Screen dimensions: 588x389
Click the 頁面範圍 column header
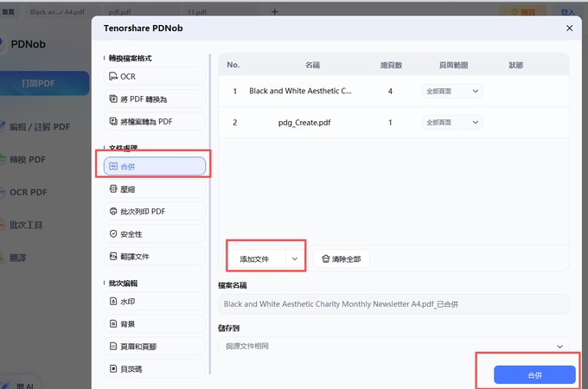[453, 65]
